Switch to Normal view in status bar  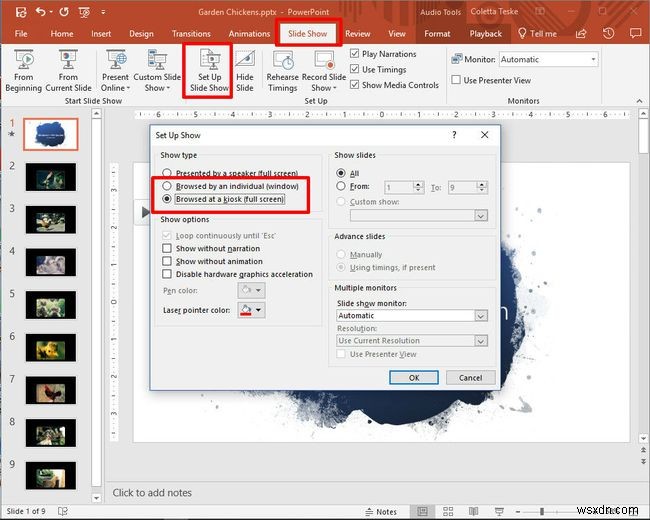click(422, 511)
